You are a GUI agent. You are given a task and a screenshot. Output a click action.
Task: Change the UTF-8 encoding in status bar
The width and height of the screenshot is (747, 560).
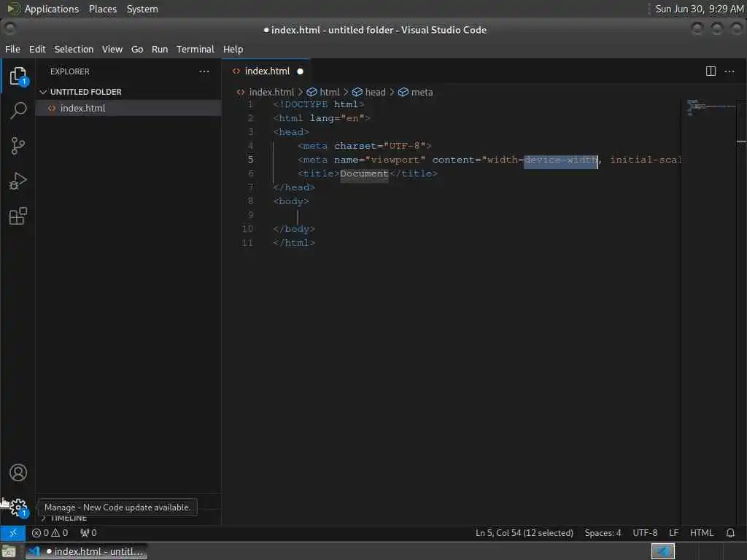(x=645, y=533)
